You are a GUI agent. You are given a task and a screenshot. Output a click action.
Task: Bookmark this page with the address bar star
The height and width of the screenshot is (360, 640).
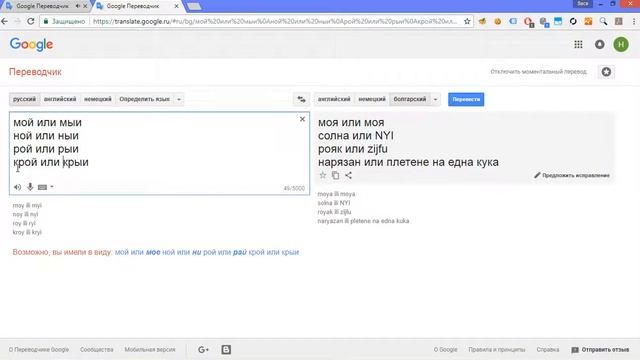(x=467, y=21)
